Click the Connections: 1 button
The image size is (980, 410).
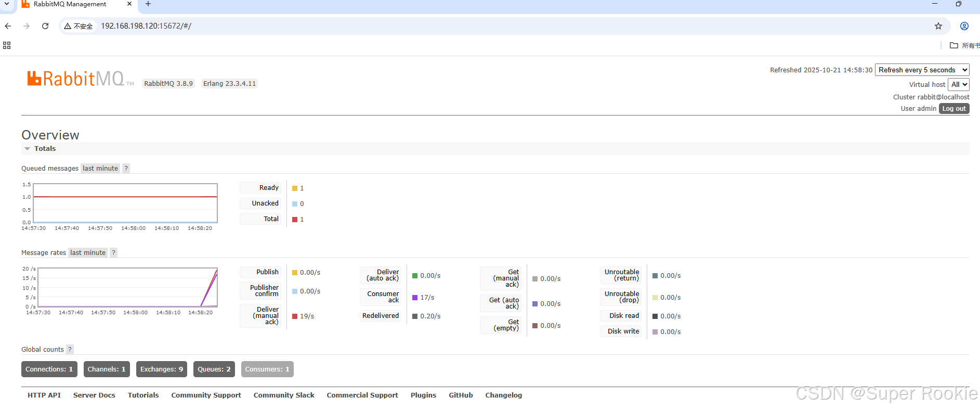[49, 369]
